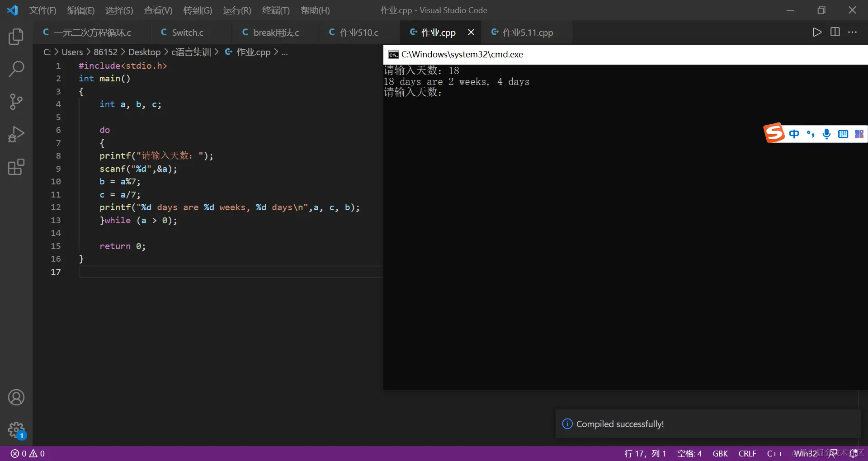Close the 作业.cpp tab
Viewport: 868px width, 461px height.
click(471, 32)
